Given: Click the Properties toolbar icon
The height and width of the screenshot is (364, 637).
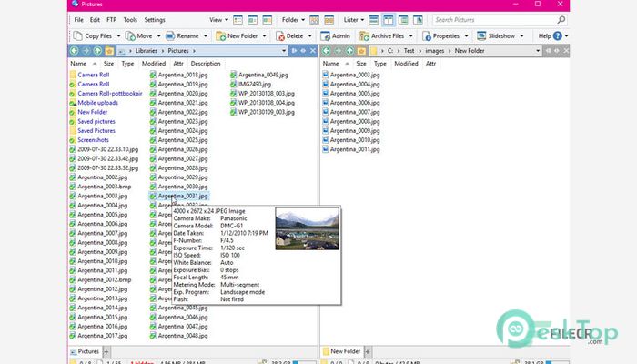Looking at the screenshot, I should coord(427,35).
